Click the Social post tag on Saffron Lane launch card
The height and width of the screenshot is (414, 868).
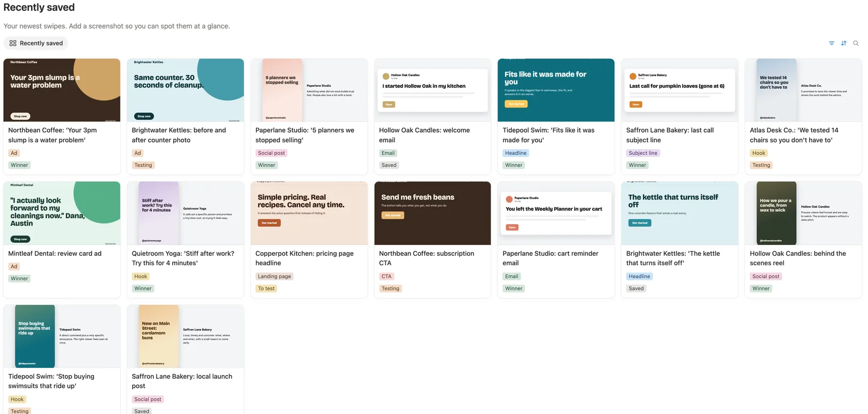point(148,400)
